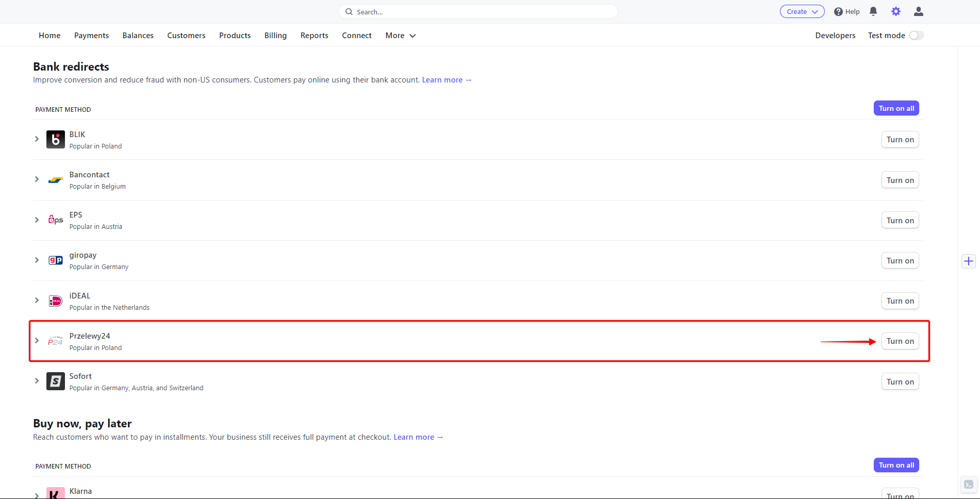
Task: Click the blue plus icon on right sidebar
Action: [x=968, y=261]
